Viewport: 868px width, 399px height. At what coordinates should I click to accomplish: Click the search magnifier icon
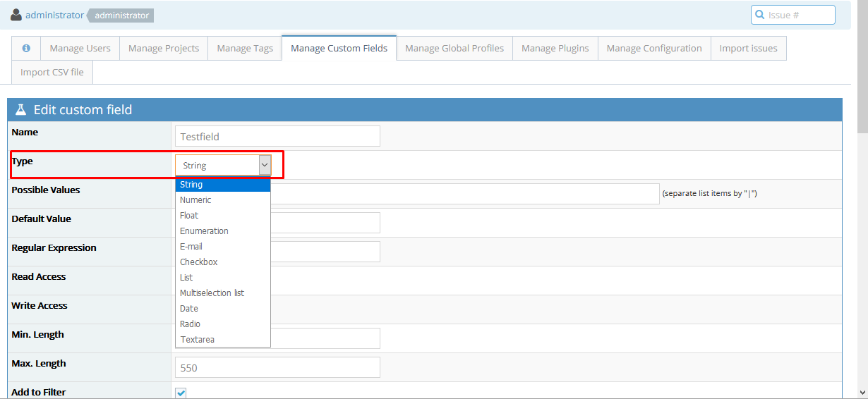[x=760, y=15]
